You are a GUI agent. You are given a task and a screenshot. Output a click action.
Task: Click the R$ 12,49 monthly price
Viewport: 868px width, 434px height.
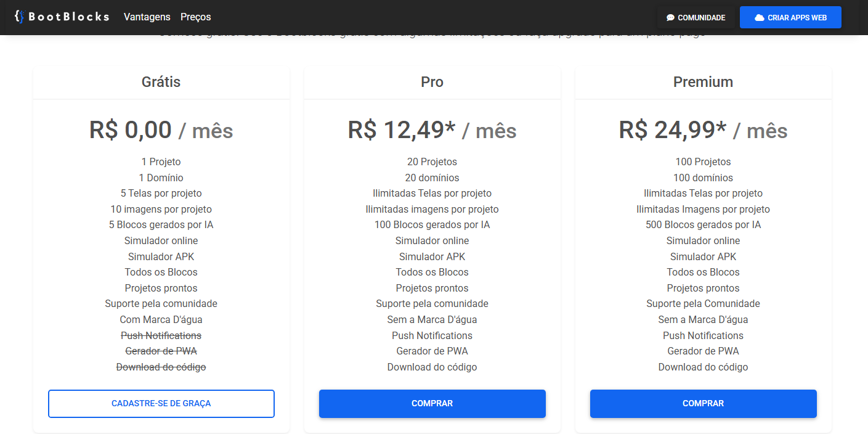click(x=432, y=131)
